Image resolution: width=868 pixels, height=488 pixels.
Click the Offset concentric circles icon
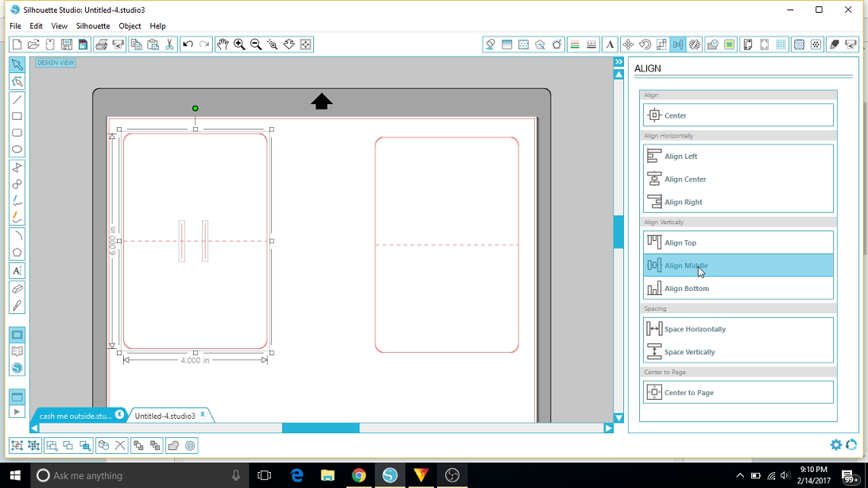click(190, 445)
